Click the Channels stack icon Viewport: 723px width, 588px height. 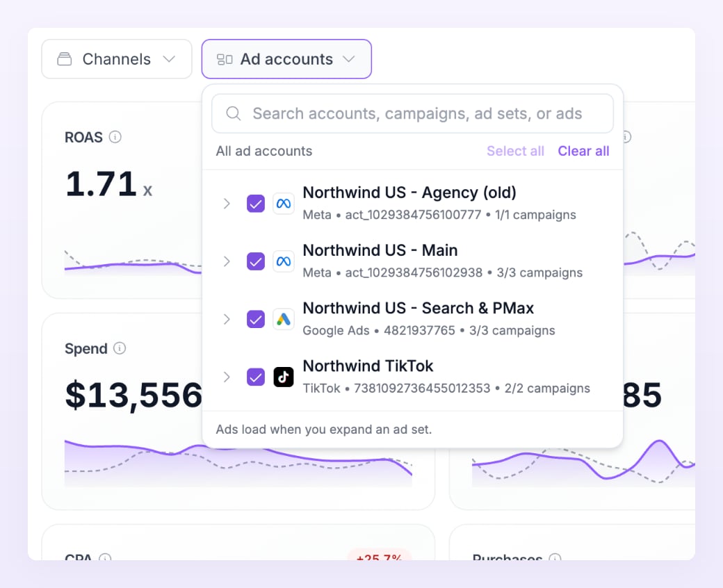[65, 59]
